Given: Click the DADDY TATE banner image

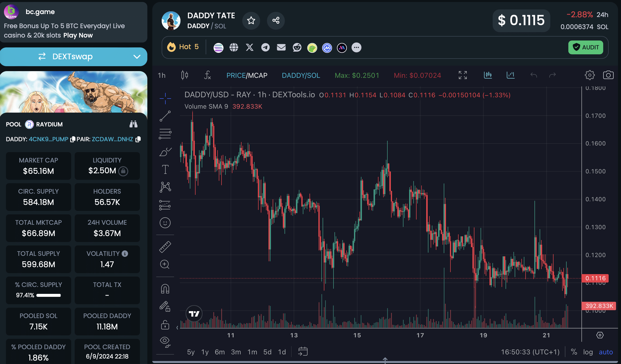Looking at the screenshot, I should [x=74, y=92].
